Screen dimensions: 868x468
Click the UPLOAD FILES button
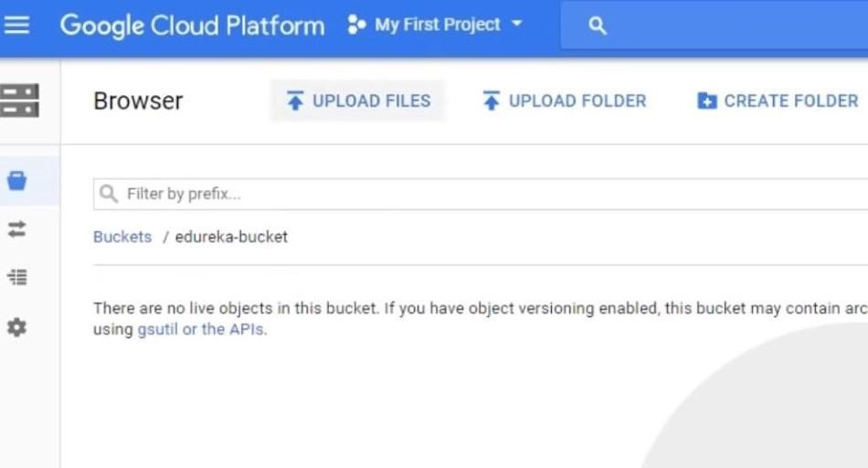358,101
